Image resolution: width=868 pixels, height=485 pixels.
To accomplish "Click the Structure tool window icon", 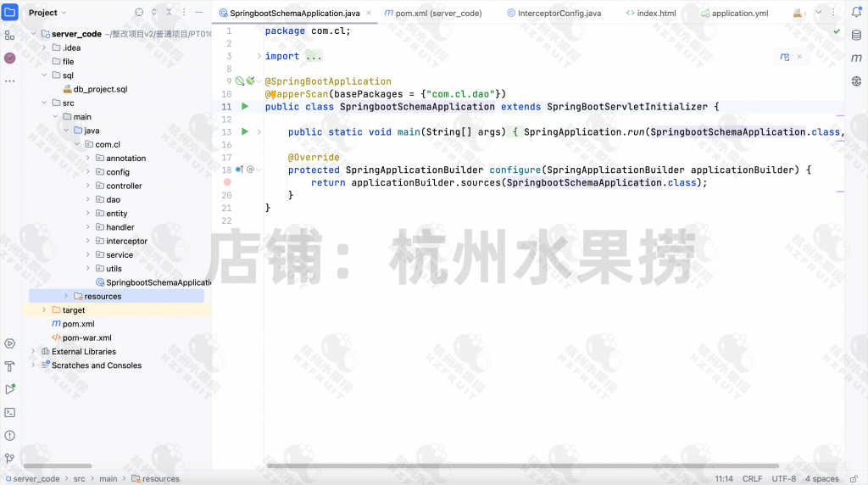I will click(x=10, y=36).
